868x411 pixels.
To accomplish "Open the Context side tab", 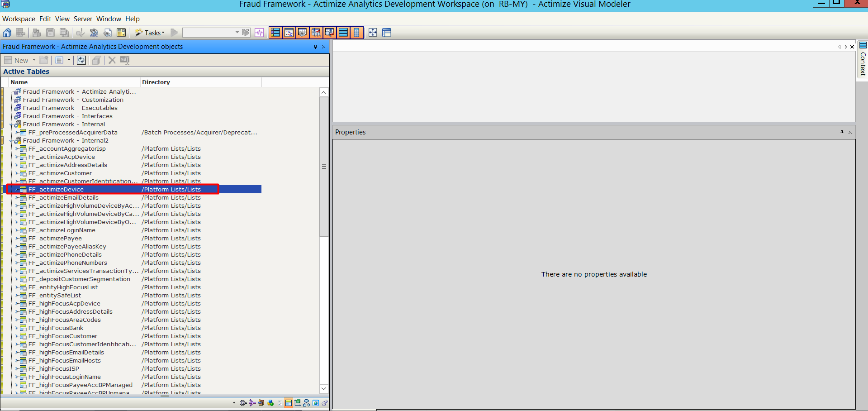I will click(863, 59).
